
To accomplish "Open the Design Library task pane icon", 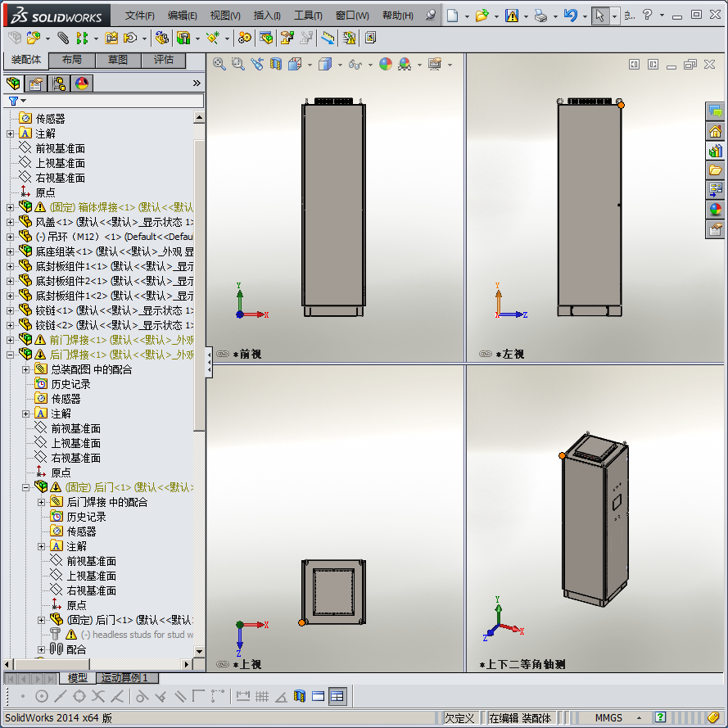I will click(715, 151).
